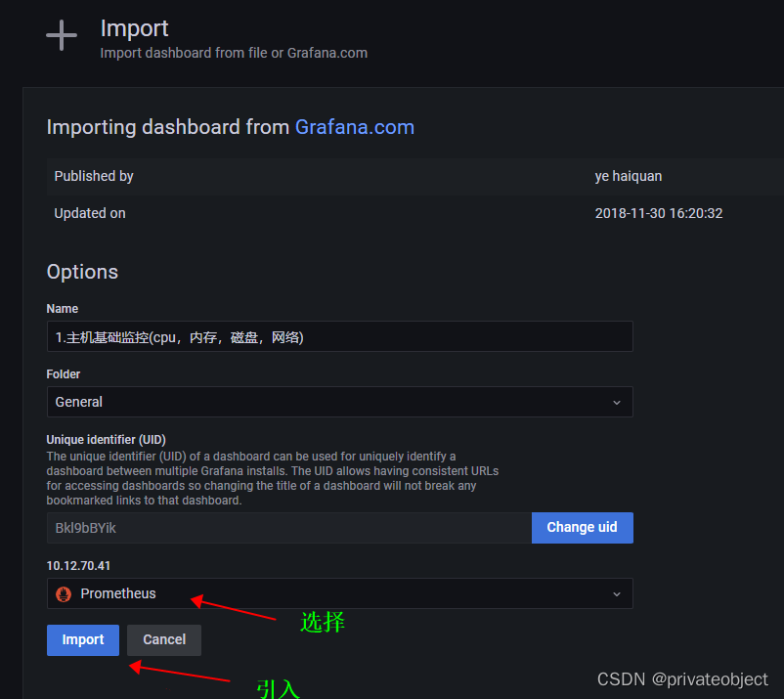Click the 10.12.70.41 label

tap(78, 566)
